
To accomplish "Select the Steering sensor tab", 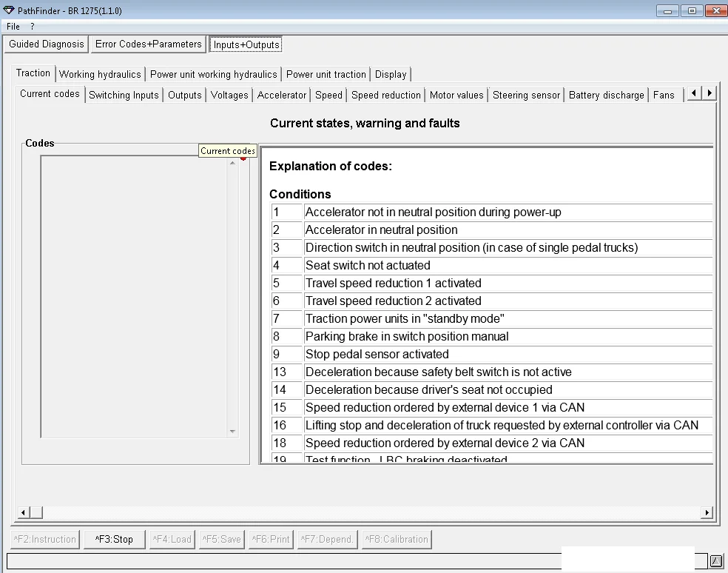I will (526, 94).
